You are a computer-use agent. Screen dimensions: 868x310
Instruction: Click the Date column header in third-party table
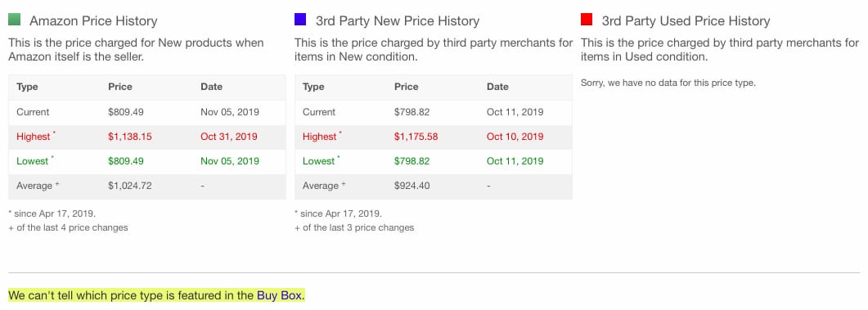(497, 87)
